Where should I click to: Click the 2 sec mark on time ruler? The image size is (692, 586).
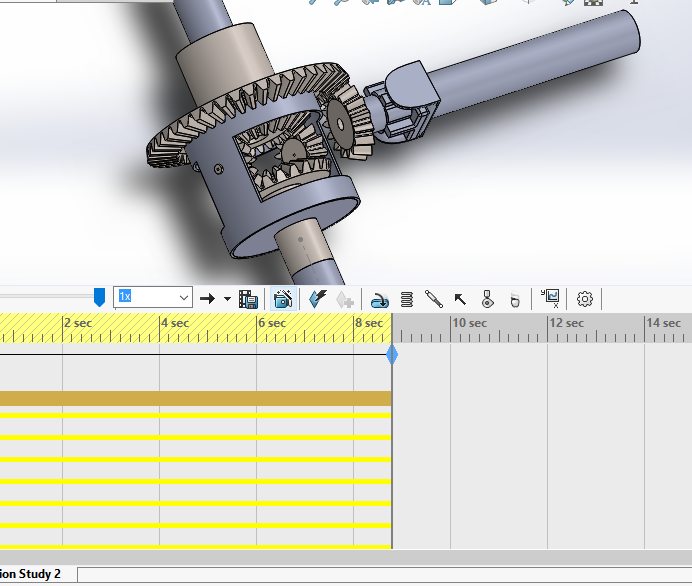click(x=78, y=323)
